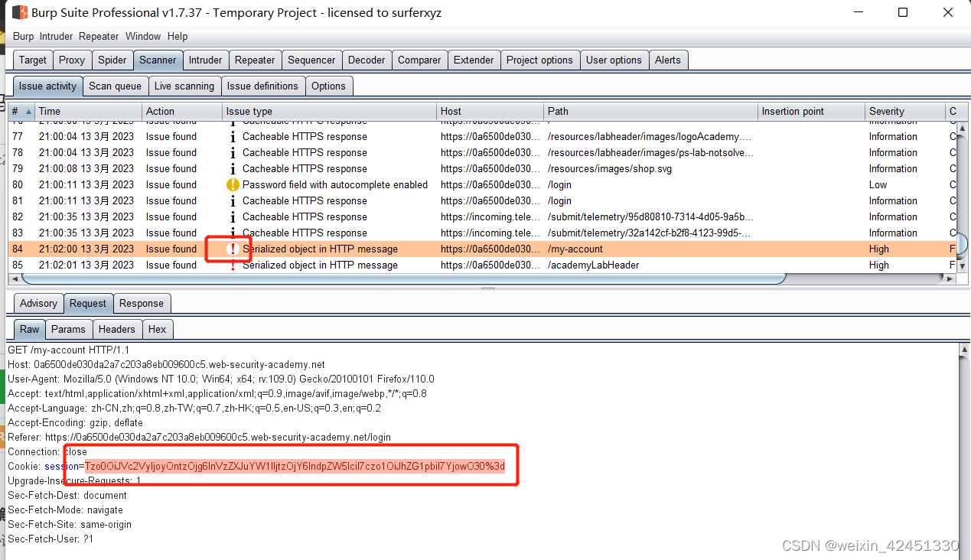Sort by the Path column header
The width and height of the screenshot is (971, 560).
tap(651, 112)
